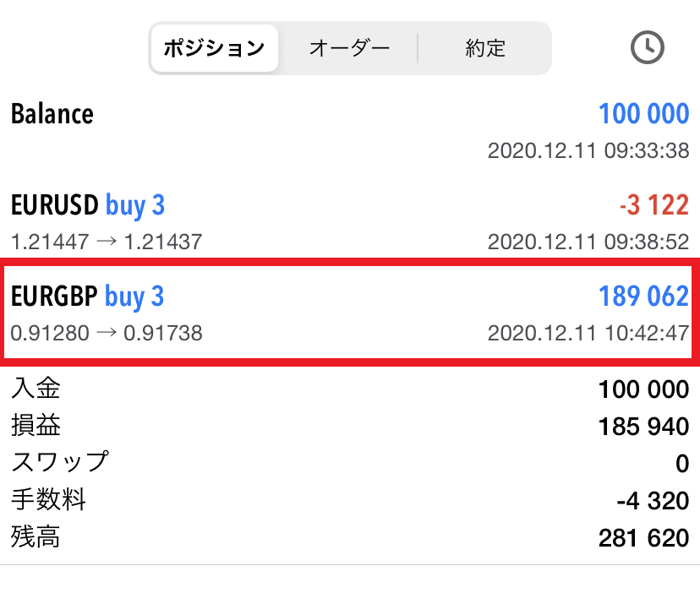Switch to the オーダー tab
This screenshot has height=604, width=700.
tap(349, 48)
